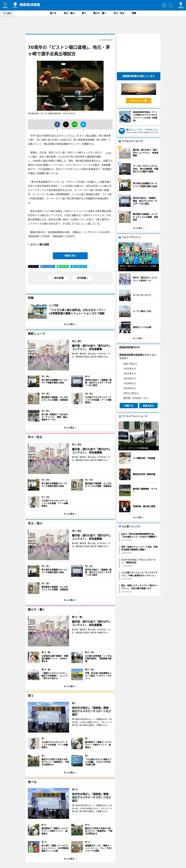Open the ピストン堀口道場 link below article
Viewport: 186px width, 868px height.
(x=40, y=245)
